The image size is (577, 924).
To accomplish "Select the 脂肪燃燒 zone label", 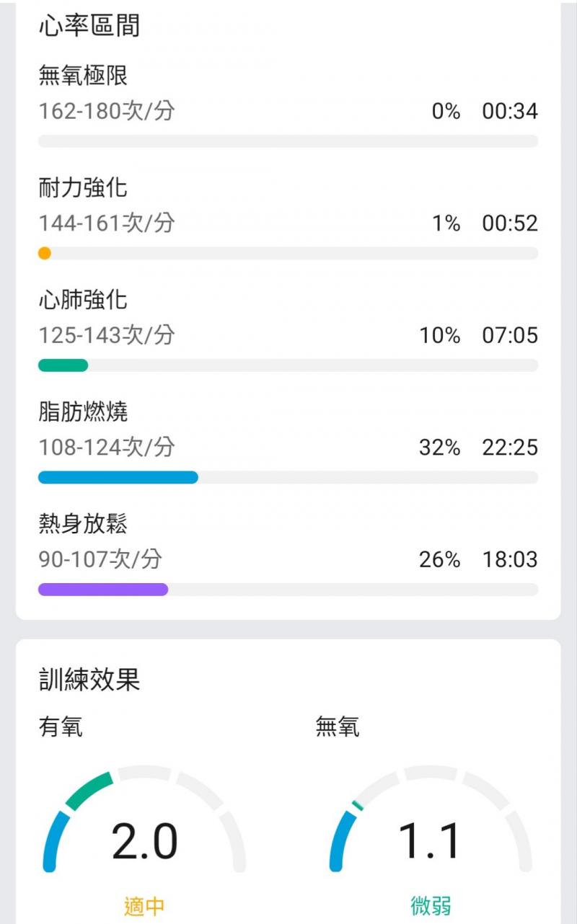I will tap(83, 412).
